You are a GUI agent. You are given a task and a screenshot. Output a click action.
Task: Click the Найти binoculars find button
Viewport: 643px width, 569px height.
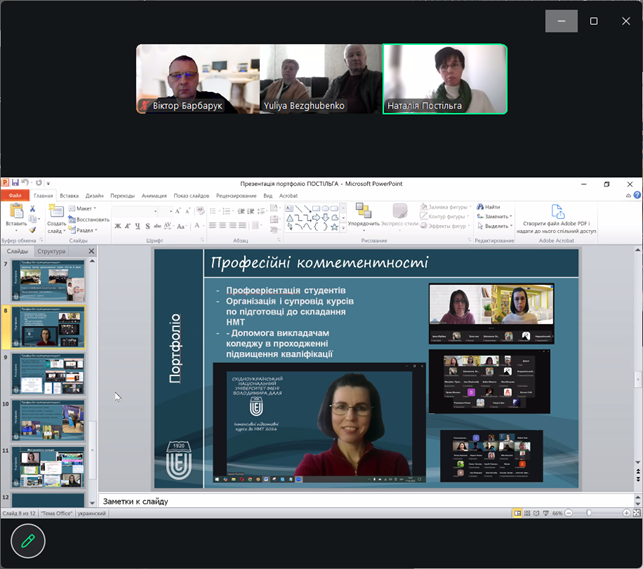[x=488, y=207]
